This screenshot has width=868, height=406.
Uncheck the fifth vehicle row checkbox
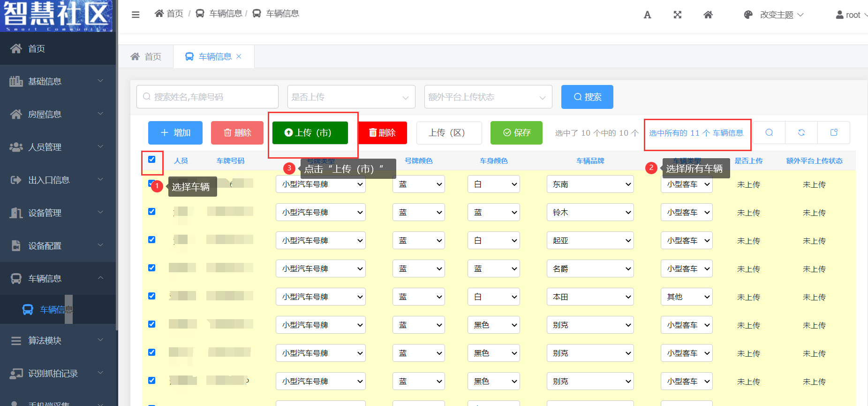[x=152, y=296]
